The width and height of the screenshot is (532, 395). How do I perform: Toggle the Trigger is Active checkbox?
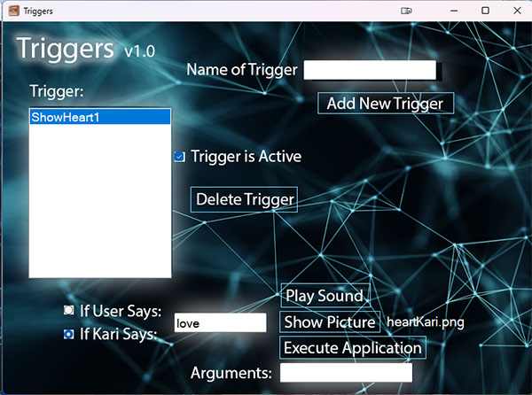click(x=180, y=157)
